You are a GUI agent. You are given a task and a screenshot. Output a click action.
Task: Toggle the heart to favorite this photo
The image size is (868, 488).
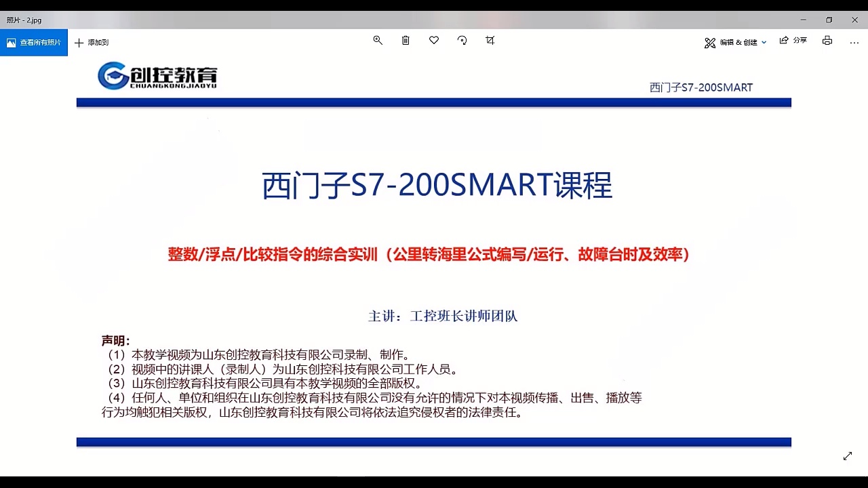point(433,41)
